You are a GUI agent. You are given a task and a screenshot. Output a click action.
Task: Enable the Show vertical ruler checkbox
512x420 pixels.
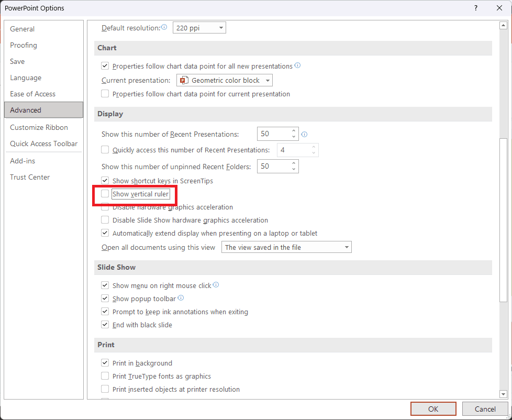click(x=105, y=194)
